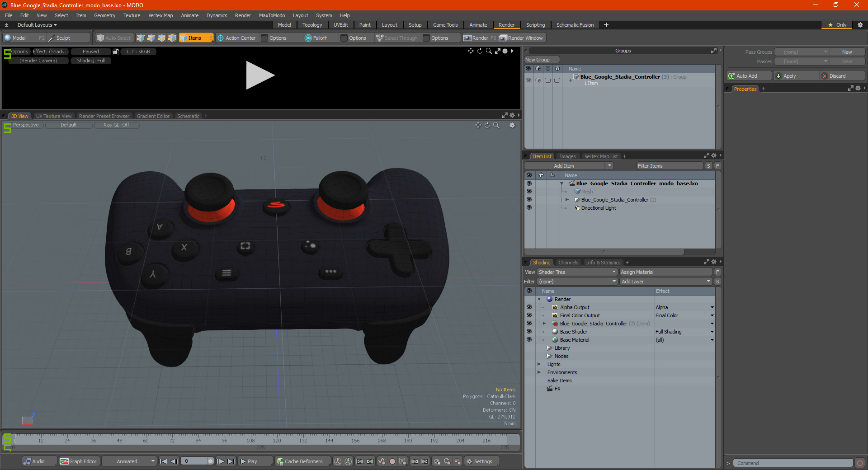Toggle visibility of Directional Light item
Viewport: 868px width, 470px height.
click(529, 208)
